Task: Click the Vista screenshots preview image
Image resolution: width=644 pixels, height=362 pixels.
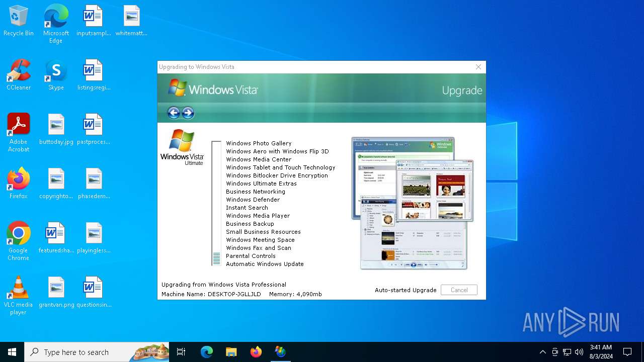Action: coord(413,203)
